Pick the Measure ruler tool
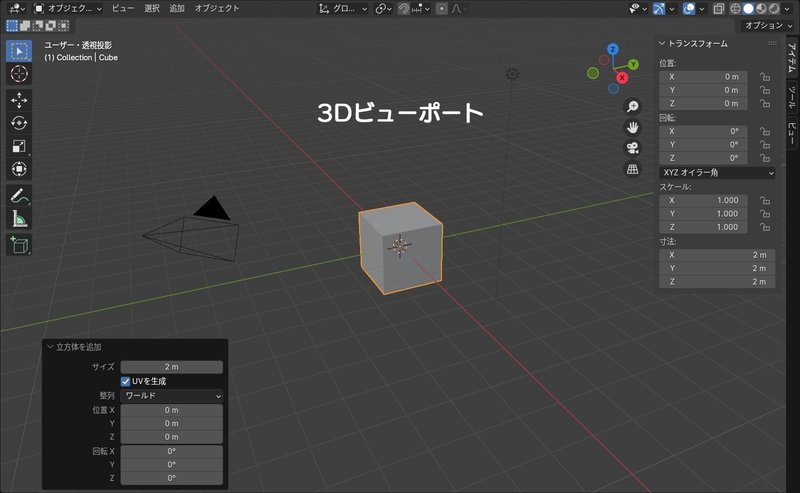This screenshot has width=800, height=493. click(19, 218)
